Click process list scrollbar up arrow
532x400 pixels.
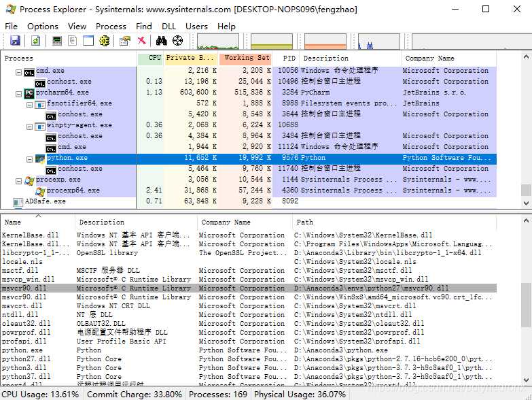point(527,56)
